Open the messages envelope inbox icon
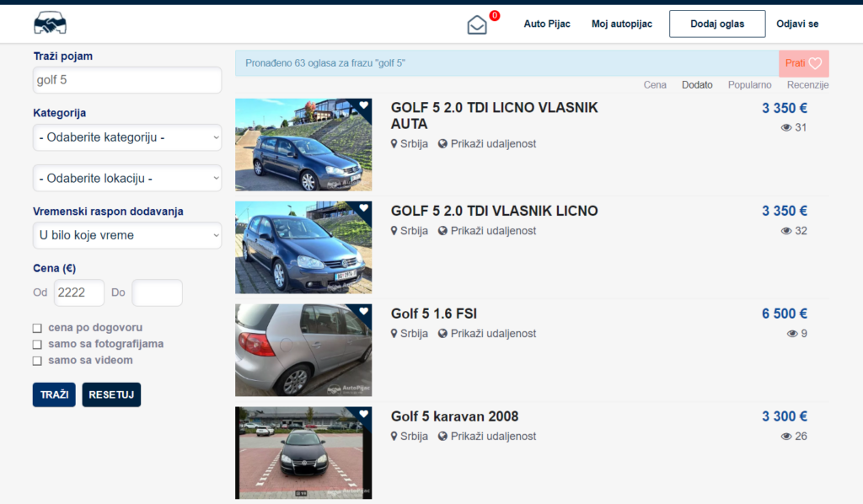 pyautogui.click(x=477, y=24)
